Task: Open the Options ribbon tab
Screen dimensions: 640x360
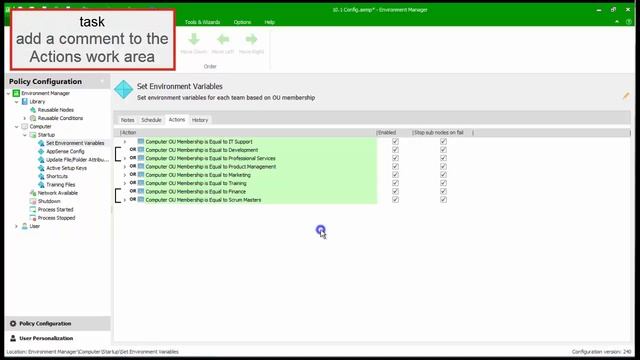Action: tap(242, 22)
